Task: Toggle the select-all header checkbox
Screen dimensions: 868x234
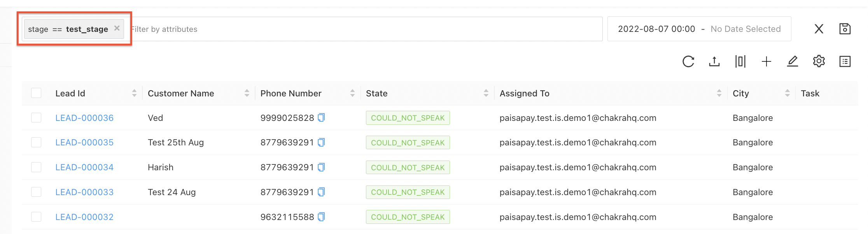Action: (36, 93)
